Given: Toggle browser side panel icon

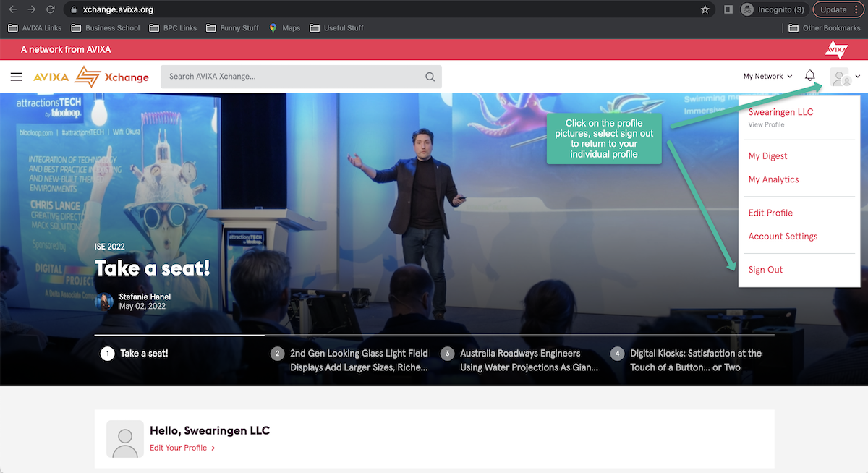Looking at the screenshot, I should [x=728, y=10].
